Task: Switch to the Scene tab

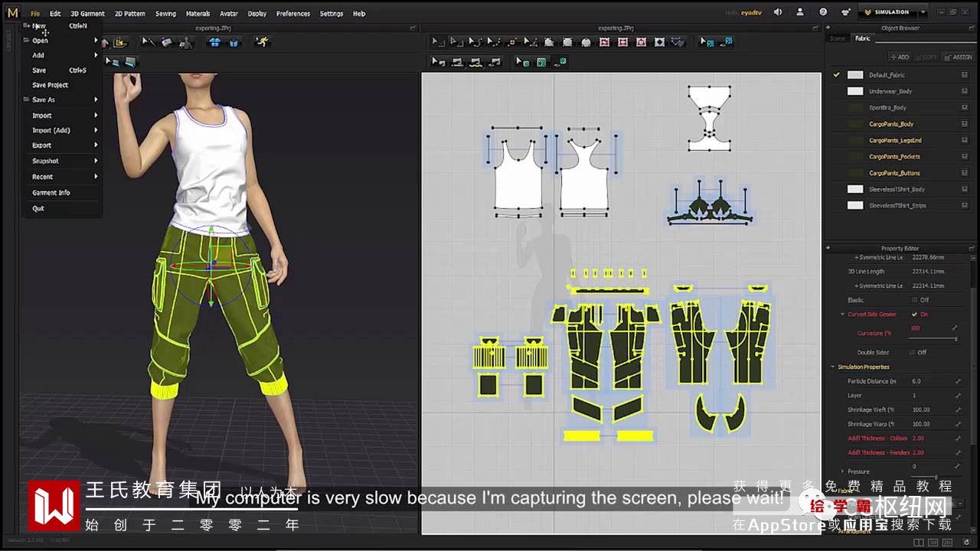Action: coord(838,38)
